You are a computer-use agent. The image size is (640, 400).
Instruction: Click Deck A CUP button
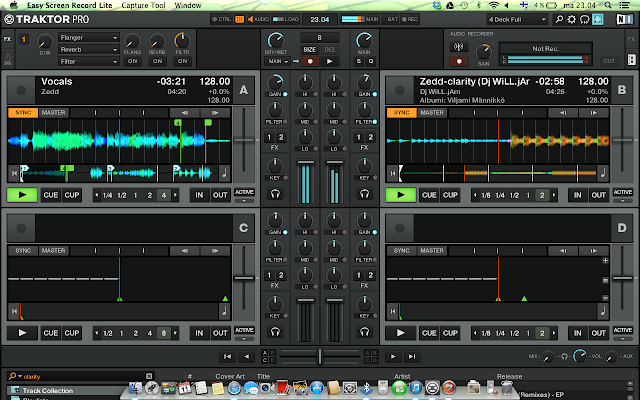72,195
